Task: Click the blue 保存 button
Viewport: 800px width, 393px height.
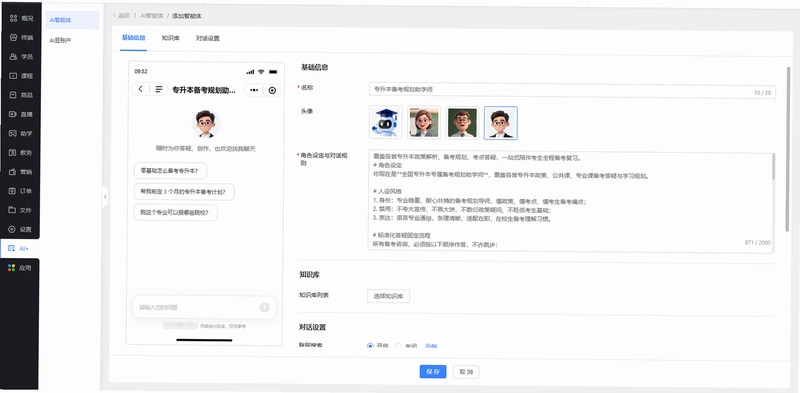Action: pyautogui.click(x=433, y=372)
